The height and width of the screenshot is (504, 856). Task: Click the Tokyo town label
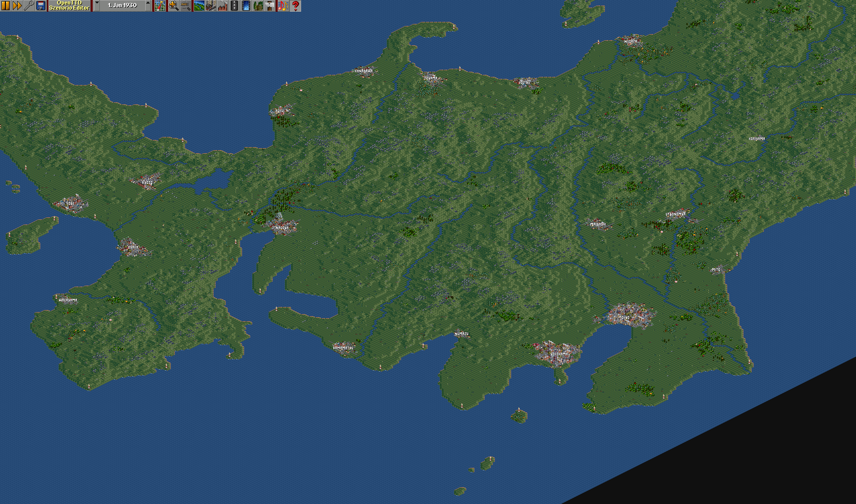(x=624, y=317)
